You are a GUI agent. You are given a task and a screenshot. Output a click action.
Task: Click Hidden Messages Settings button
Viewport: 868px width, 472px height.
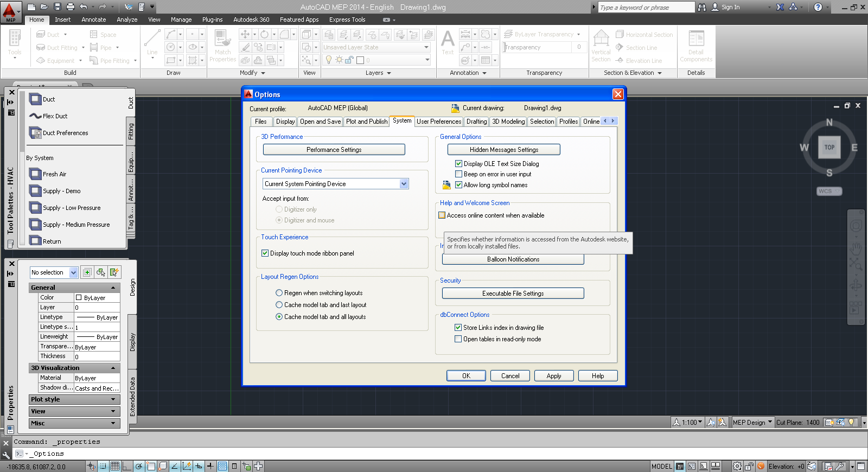[504, 150]
